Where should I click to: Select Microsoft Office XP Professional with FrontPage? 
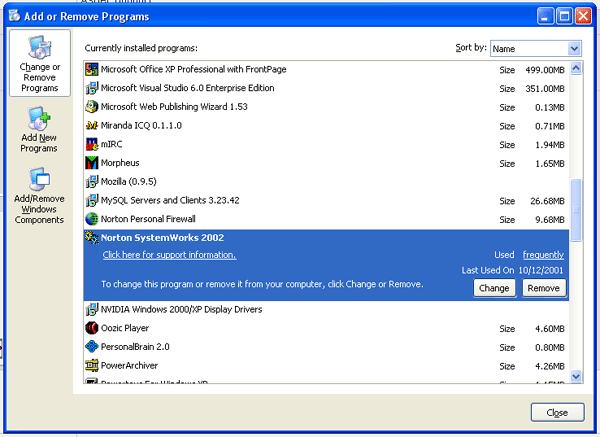click(326, 70)
